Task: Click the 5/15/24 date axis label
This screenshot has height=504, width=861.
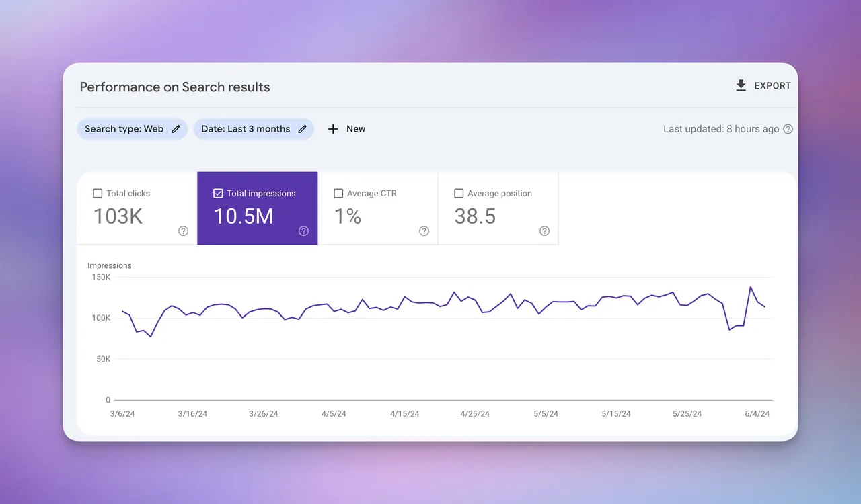Action: (x=616, y=414)
